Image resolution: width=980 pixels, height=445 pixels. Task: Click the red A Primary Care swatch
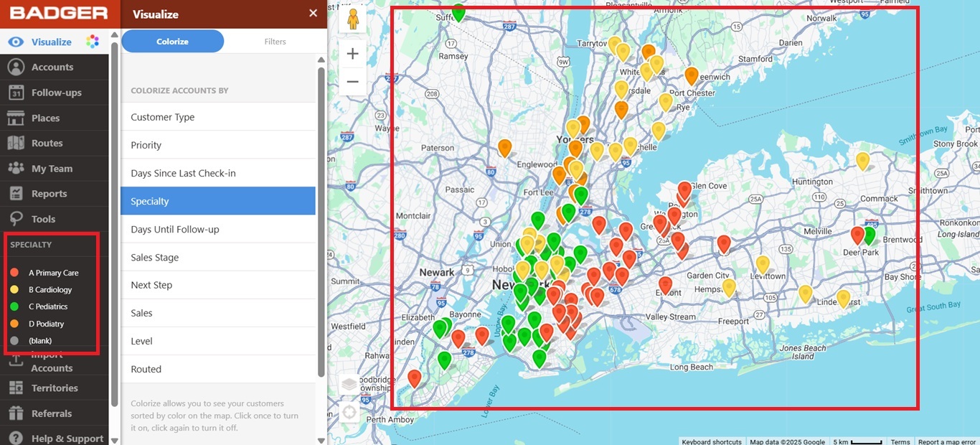click(x=14, y=273)
